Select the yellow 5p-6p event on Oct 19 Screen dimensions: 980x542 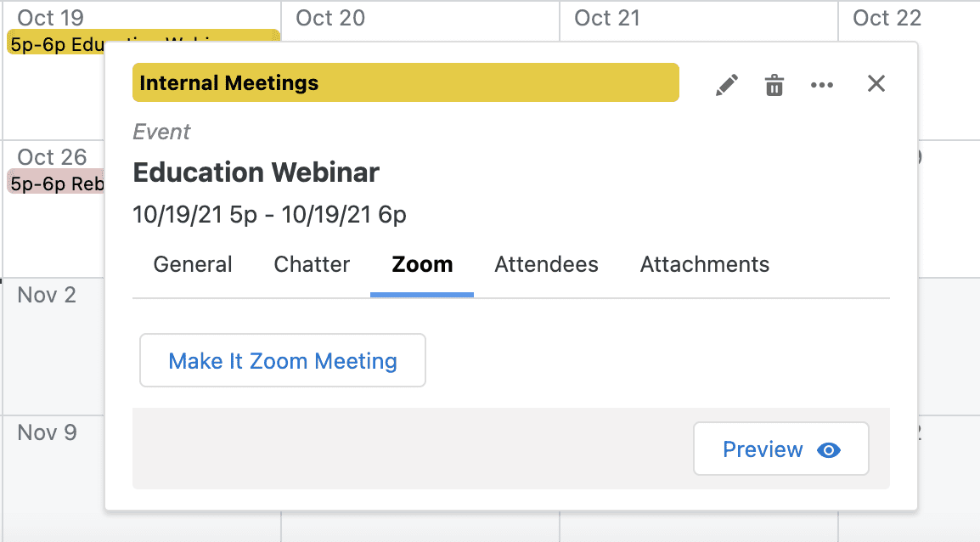coord(55,43)
